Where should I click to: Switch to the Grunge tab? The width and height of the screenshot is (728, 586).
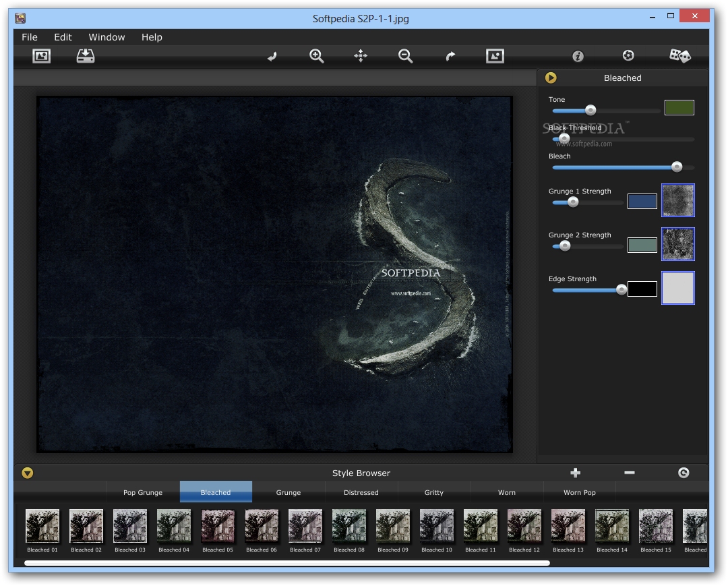(289, 492)
